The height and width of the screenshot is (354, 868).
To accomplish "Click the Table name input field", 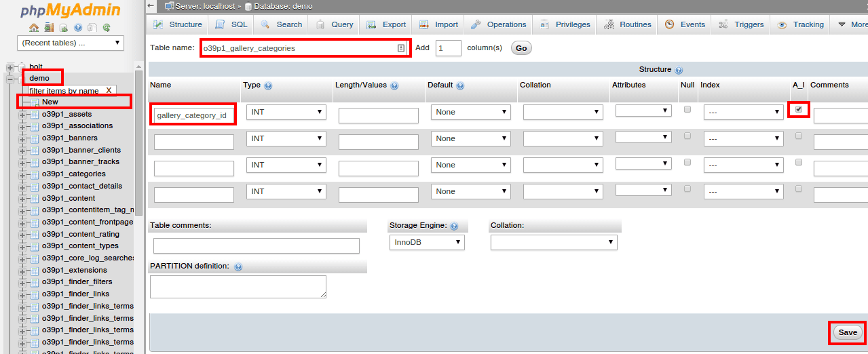I will tap(307, 48).
